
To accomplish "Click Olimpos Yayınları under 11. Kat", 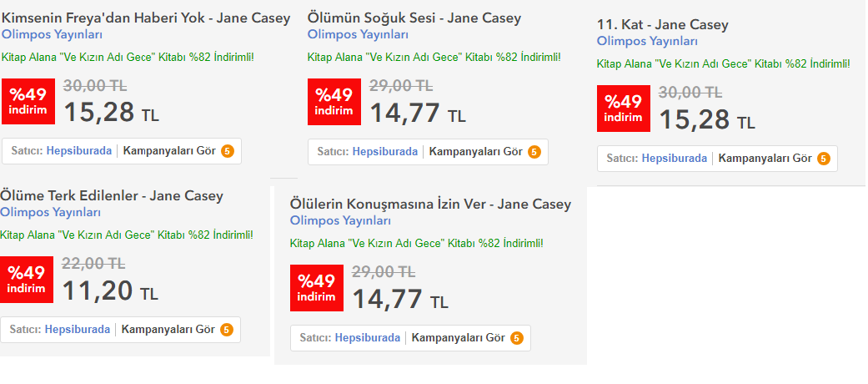I will [647, 41].
